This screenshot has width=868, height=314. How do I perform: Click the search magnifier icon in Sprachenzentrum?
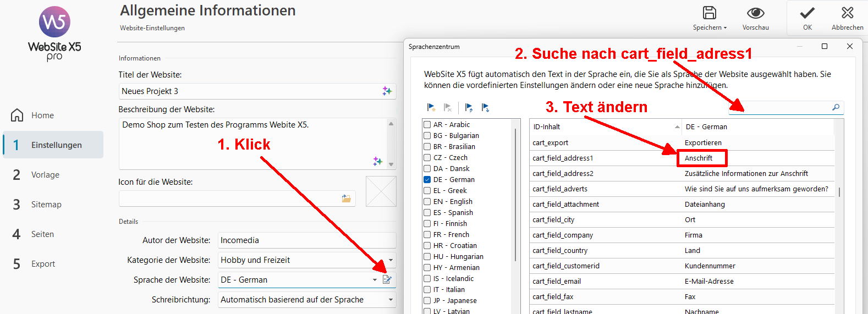[836, 107]
